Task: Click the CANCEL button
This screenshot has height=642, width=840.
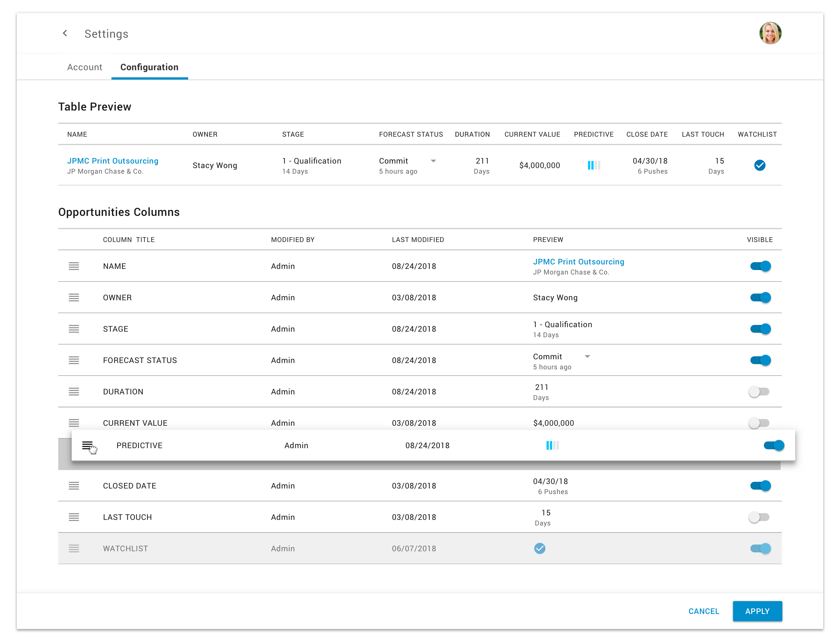Action: pyautogui.click(x=703, y=611)
